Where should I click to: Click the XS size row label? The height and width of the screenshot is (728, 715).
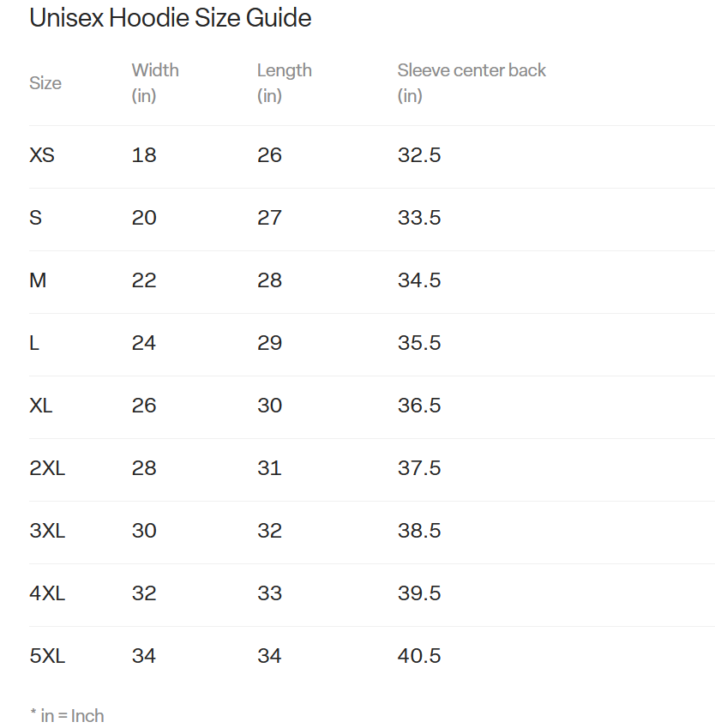pos(42,155)
